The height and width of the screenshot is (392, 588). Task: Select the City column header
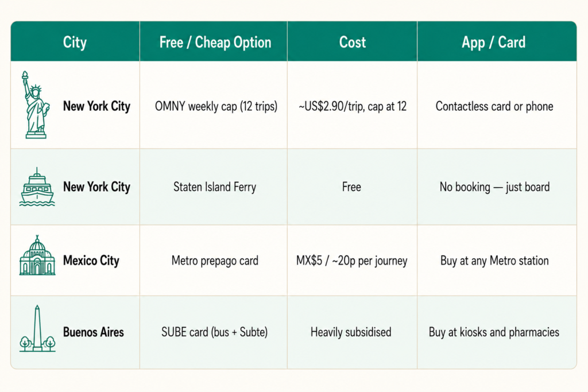click(75, 42)
